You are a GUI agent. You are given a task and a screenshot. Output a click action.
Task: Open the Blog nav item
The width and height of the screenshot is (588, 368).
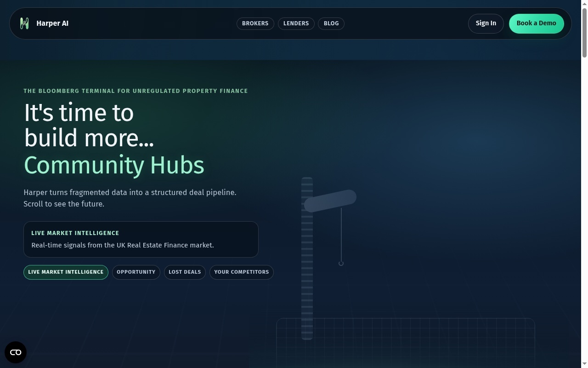pyautogui.click(x=331, y=23)
